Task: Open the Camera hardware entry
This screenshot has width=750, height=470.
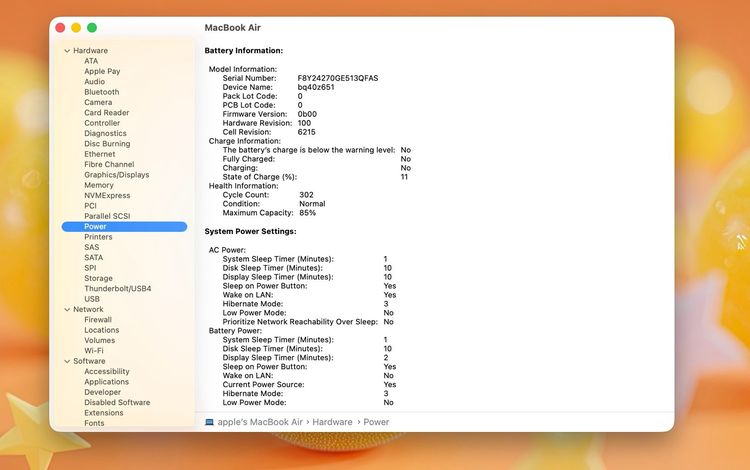Action: click(x=98, y=102)
